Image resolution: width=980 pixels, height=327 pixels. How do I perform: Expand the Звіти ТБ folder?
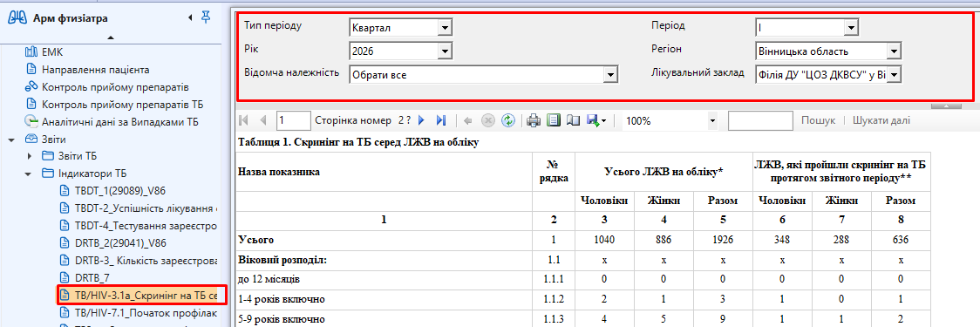click(x=29, y=156)
